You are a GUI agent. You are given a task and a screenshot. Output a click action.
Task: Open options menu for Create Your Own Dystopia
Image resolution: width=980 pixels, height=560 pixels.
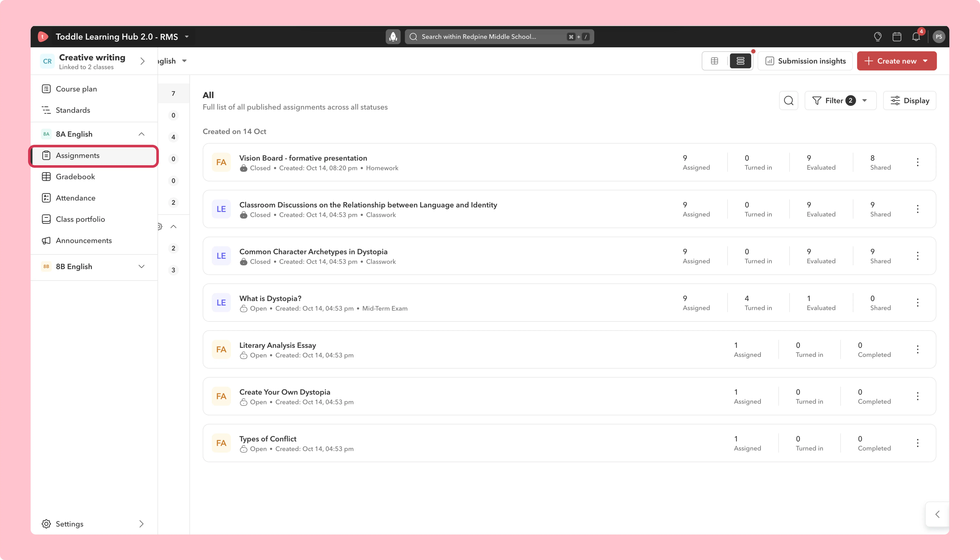(x=917, y=396)
